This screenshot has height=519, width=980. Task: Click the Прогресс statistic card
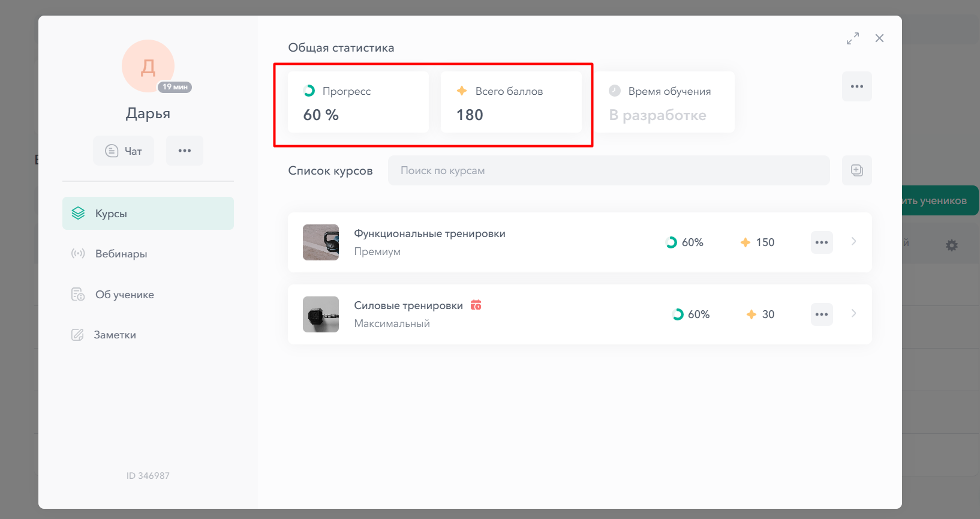pyautogui.click(x=358, y=102)
